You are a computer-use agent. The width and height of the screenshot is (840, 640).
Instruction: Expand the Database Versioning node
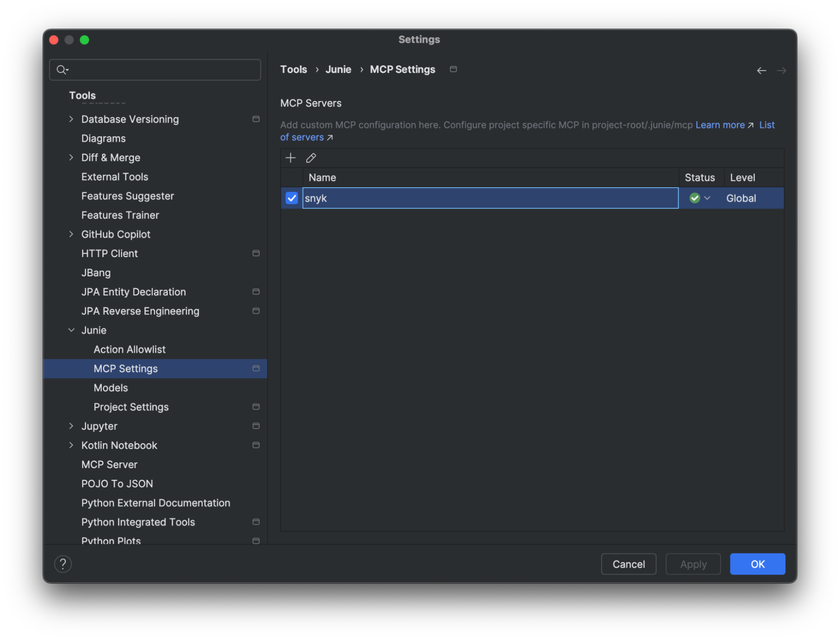click(x=71, y=119)
